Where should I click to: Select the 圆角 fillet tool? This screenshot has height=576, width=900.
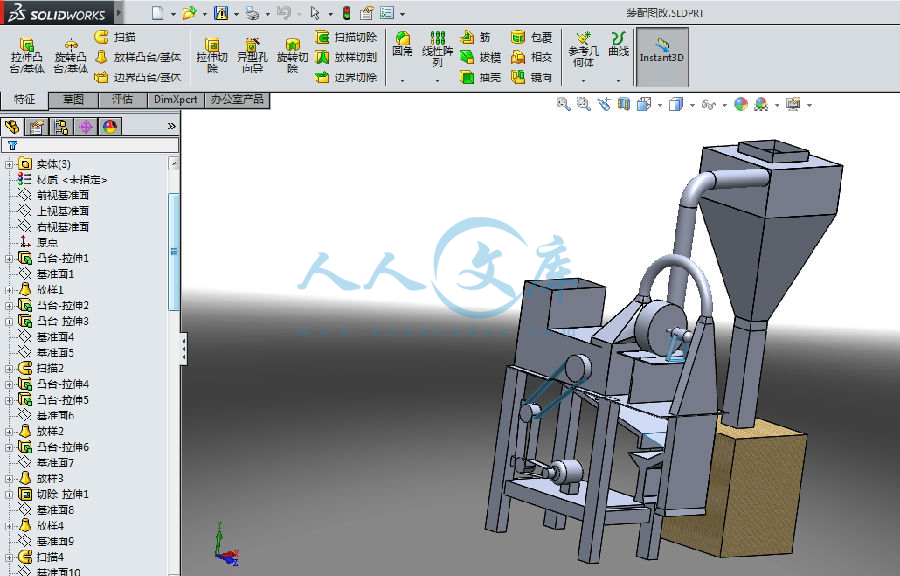click(x=402, y=44)
